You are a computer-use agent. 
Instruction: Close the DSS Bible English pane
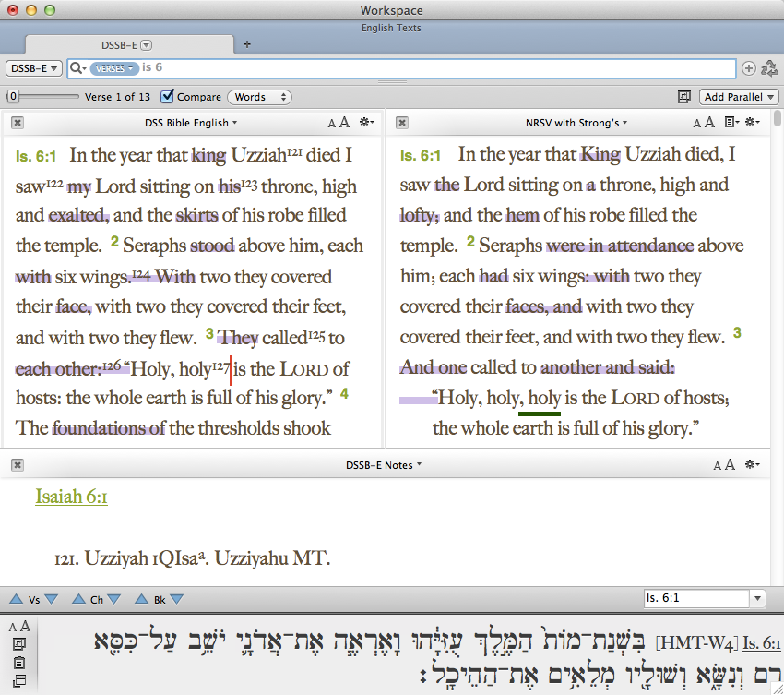18,123
